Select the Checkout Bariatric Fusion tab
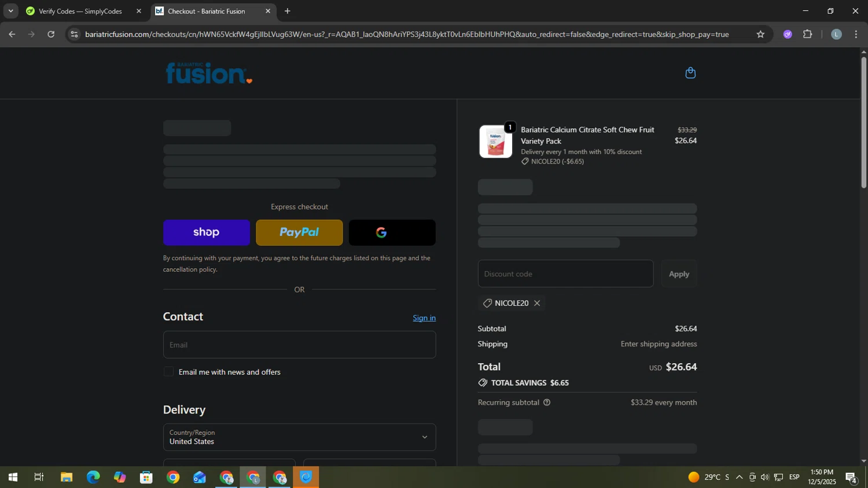Image resolution: width=868 pixels, height=488 pixels. 207,11
